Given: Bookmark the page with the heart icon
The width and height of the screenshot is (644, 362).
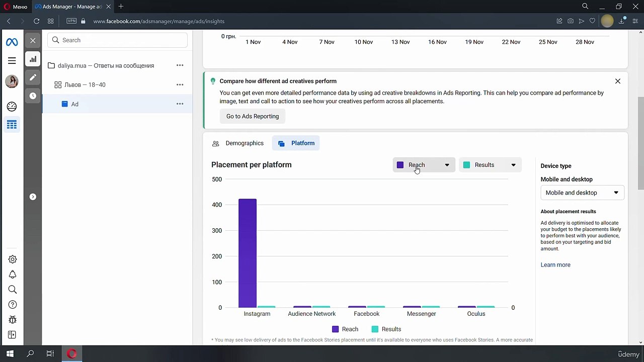Looking at the screenshot, I should click(592, 21).
